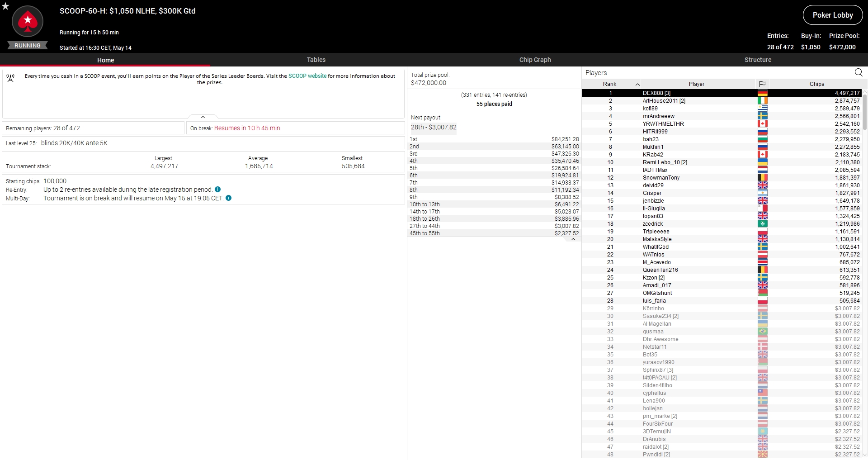Click the flag beside gusmaa

(x=763, y=332)
